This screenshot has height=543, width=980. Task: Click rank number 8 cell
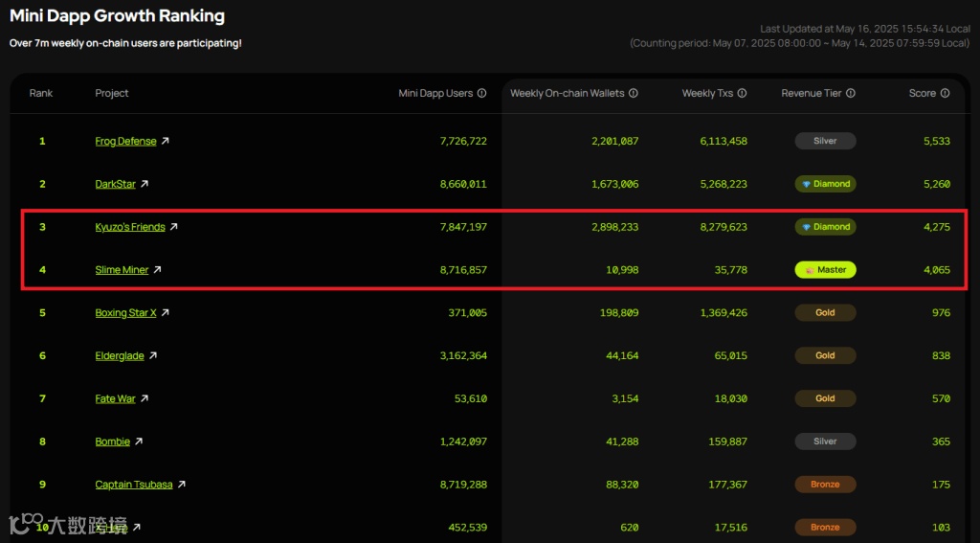click(42, 441)
